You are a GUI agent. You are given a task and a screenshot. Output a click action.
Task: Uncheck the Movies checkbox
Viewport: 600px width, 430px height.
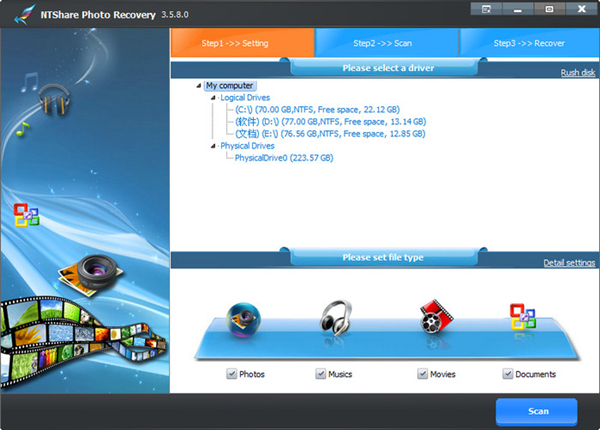point(422,374)
